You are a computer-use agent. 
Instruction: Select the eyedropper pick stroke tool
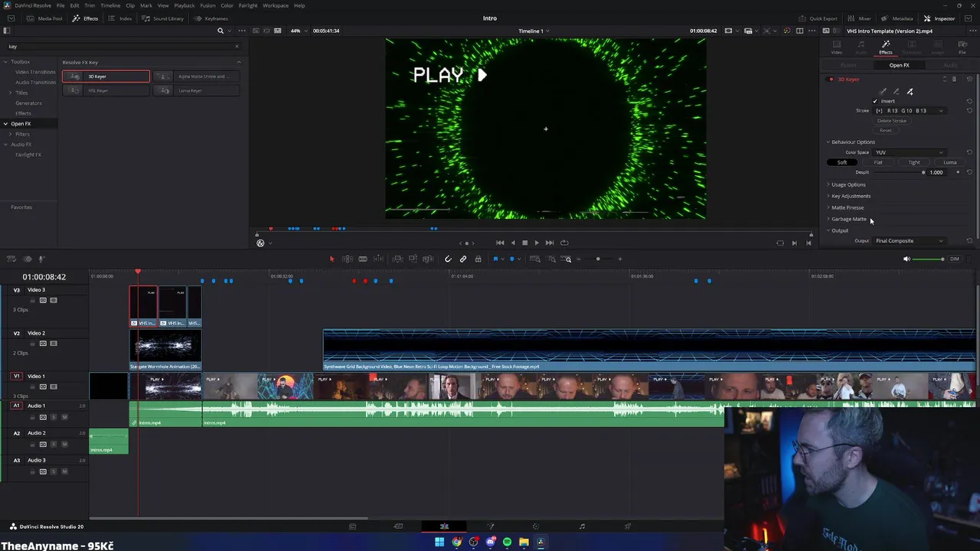pos(883,92)
